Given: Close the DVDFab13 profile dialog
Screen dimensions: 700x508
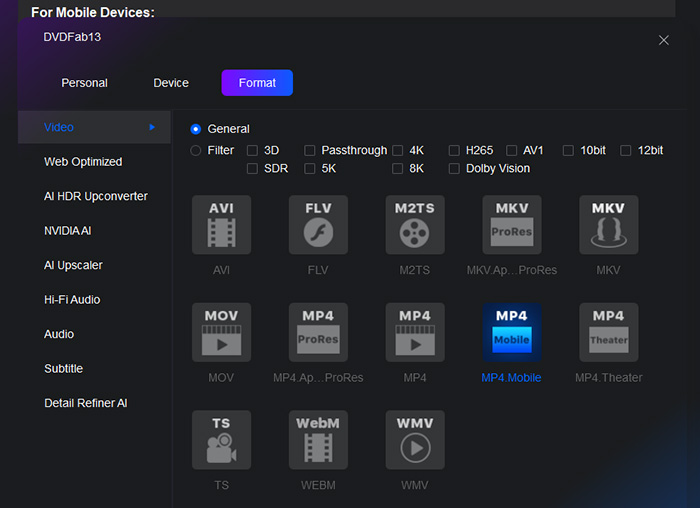Looking at the screenshot, I should pyautogui.click(x=664, y=40).
